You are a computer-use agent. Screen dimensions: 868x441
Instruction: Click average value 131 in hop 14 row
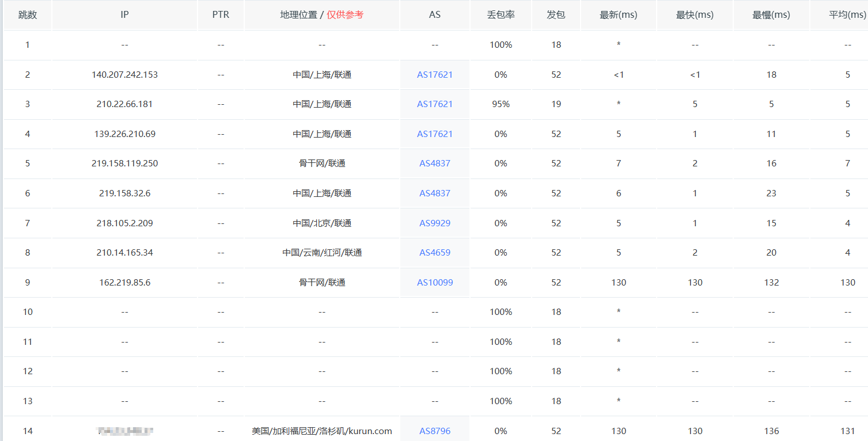click(848, 431)
